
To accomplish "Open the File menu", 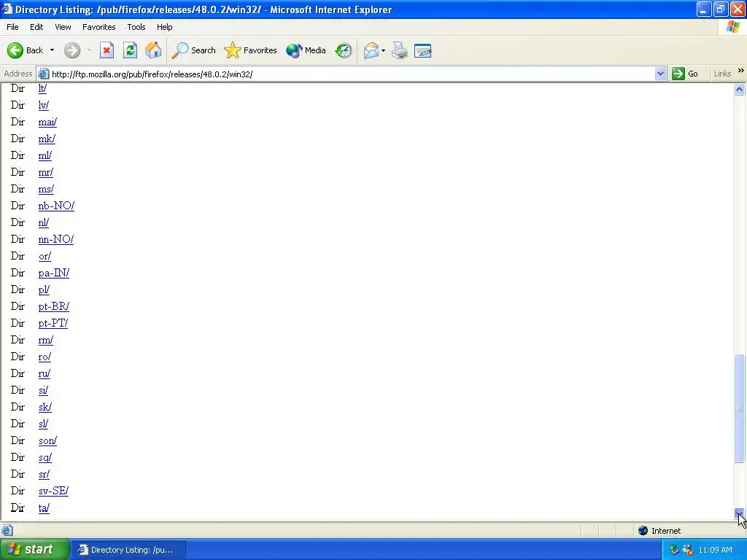I will (x=12, y=27).
